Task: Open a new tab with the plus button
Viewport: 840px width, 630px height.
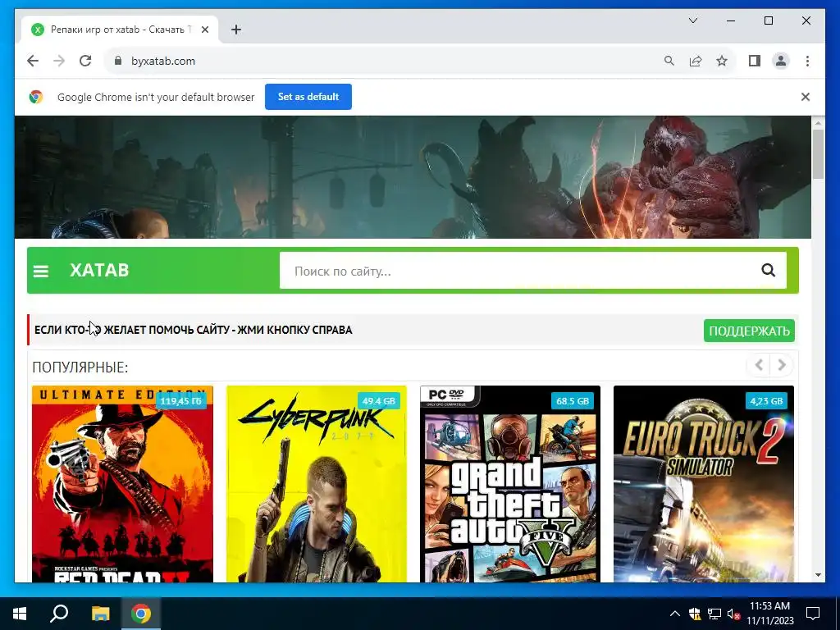Action: [236, 30]
